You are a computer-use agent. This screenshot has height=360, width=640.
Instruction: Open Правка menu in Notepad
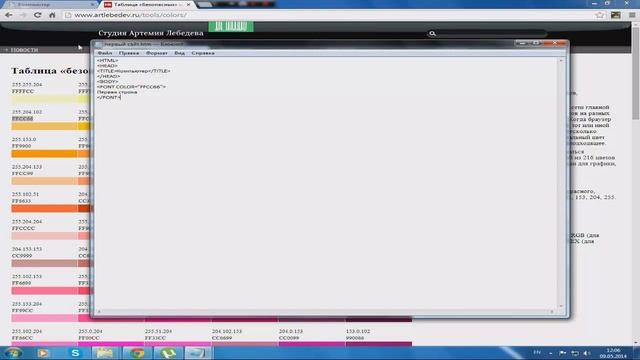tap(129, 53)
